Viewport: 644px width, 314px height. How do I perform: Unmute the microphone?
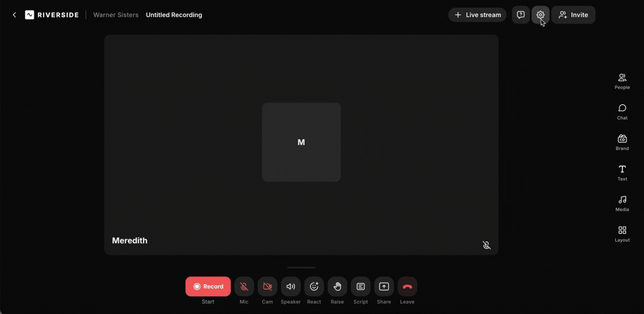pyautogui.click(x=244, y=286)
